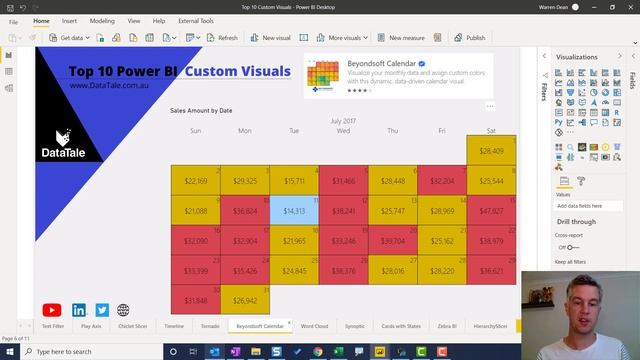The image size is (640, 360).
Task: Open Power BI datasets icon
Action: [116, 38]
